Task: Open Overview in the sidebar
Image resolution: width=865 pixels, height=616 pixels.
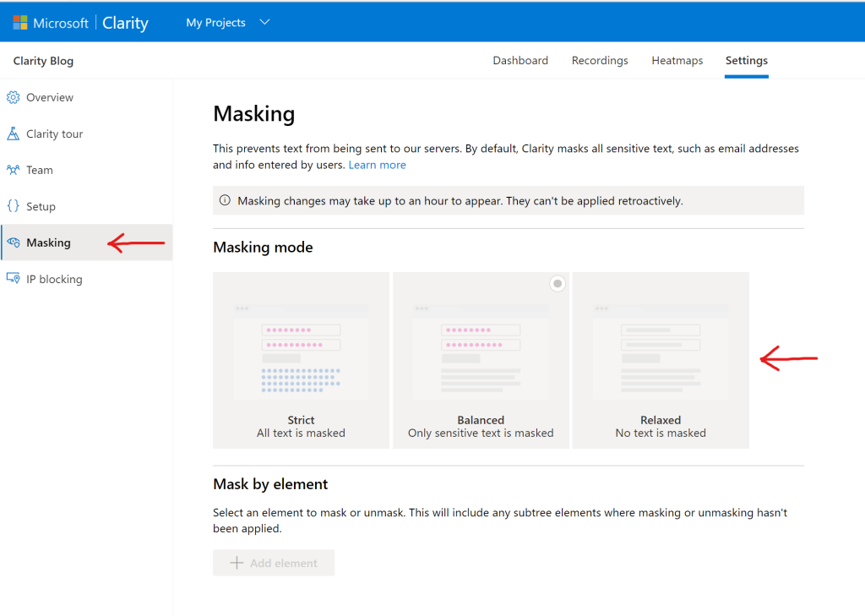Action: 87,98
